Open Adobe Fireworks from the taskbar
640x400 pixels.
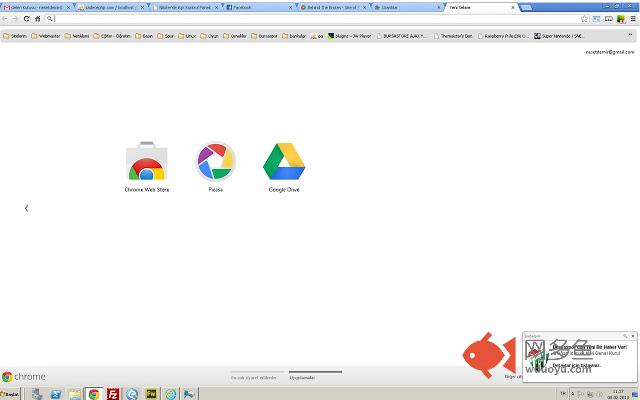151,394
